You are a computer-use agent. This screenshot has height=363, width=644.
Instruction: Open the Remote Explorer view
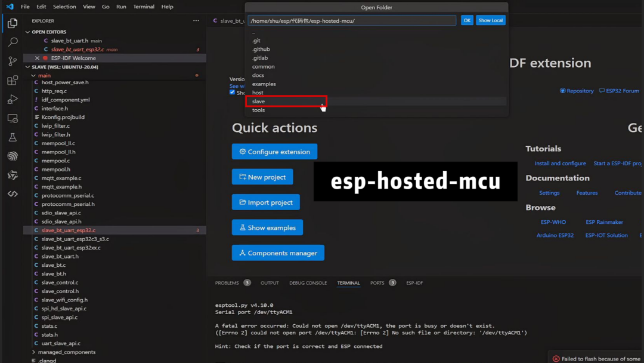[13, 118]
